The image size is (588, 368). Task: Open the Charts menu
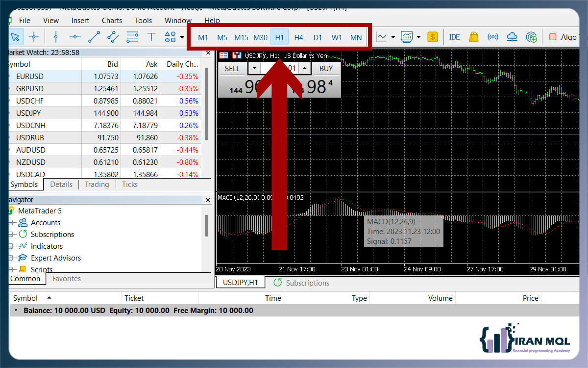(x=112, y=21)
